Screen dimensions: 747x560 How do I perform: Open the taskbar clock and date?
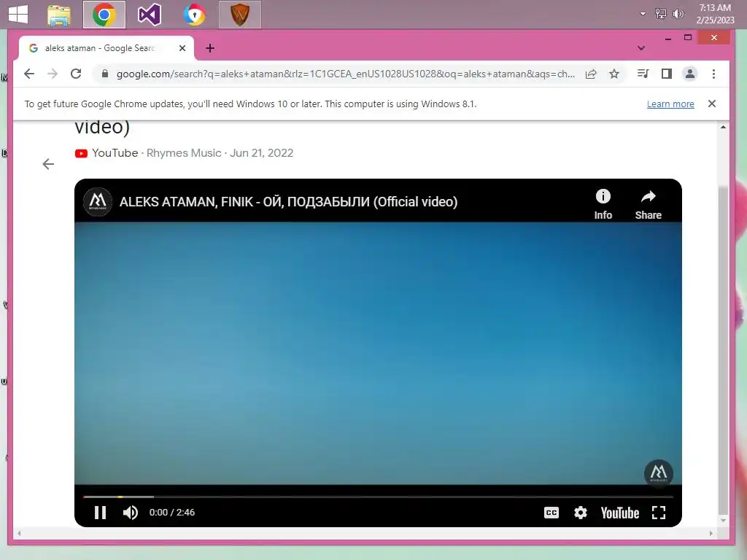715,14
